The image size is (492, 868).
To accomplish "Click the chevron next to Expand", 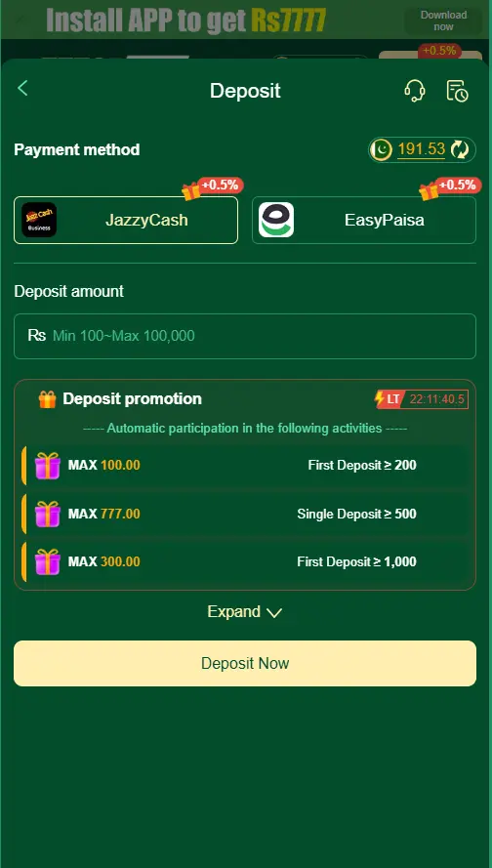I will click(274, 613).
